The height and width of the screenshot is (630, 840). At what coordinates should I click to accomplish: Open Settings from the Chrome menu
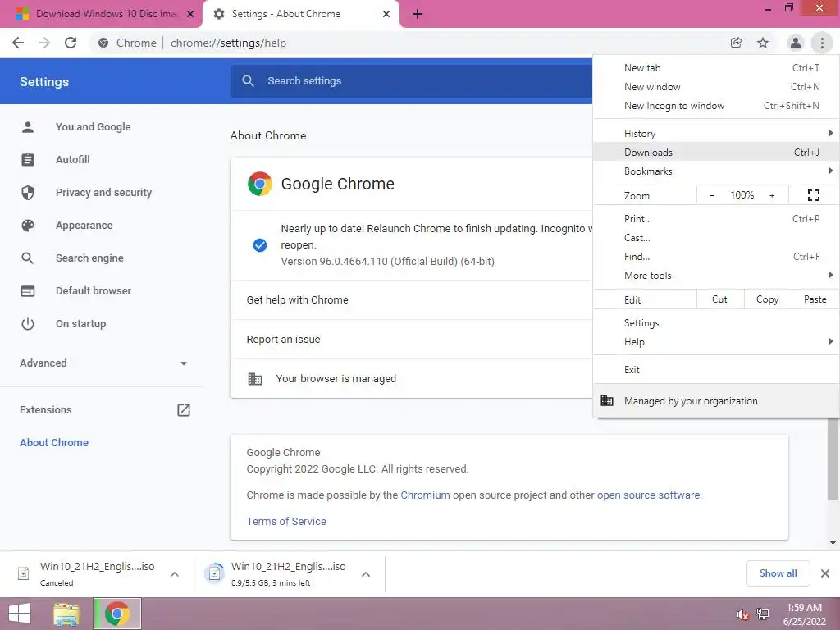tap(716, 323)
